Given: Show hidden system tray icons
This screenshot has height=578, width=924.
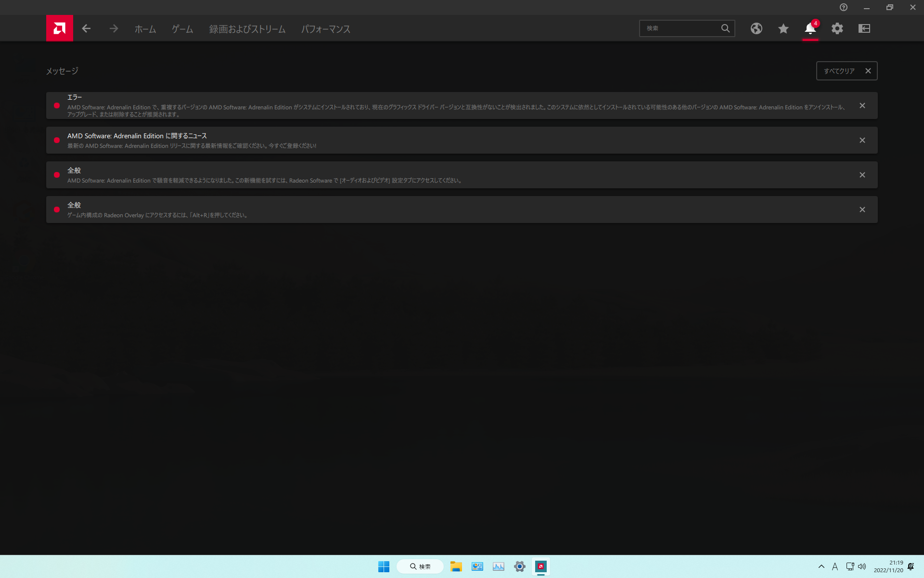Looking at the screenshot, I should coord(821,566).
